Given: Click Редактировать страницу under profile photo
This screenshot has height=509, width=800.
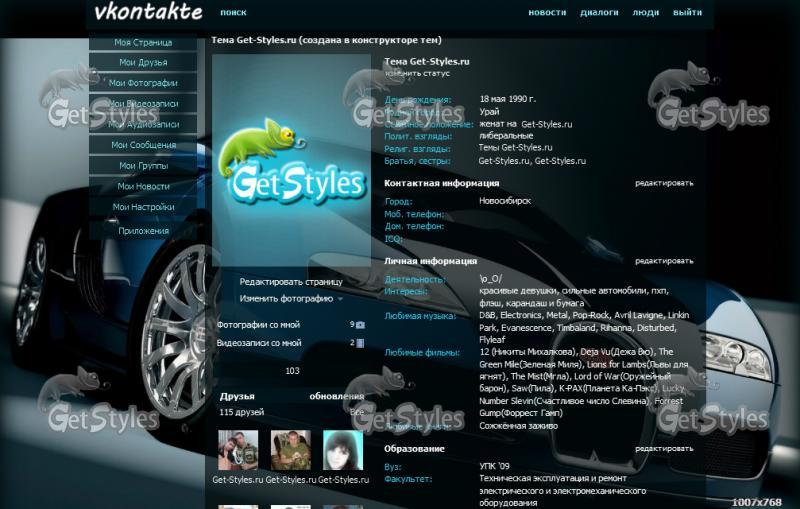Looking at the screenshot, I should (291, 282).
